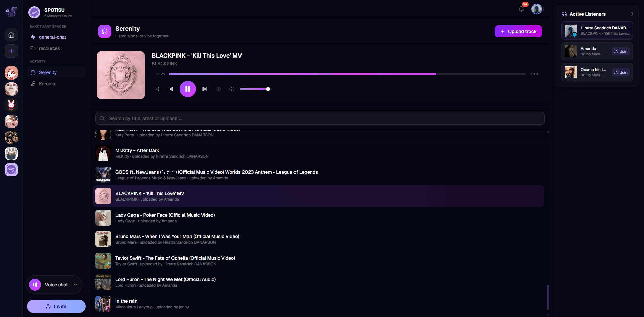Image resolution: width=644 pixels, height=317 pixels.
Task: Mute the volume speaker icon
Action: click(x=232, y=89)
